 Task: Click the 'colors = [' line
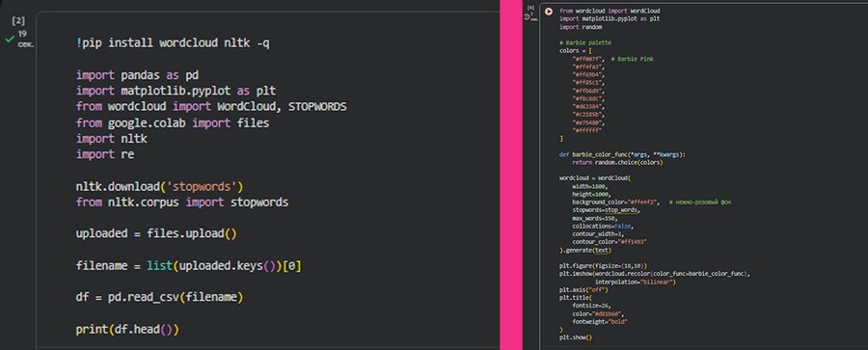576,50
